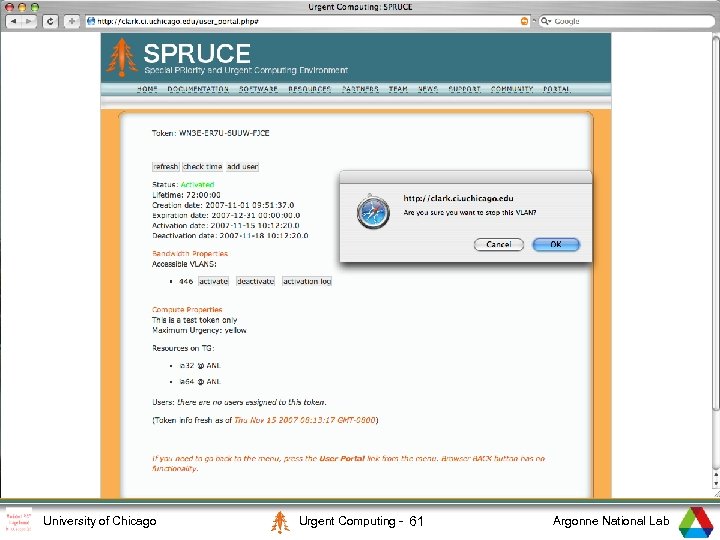The width and height of the screenshot is (720, 540).
Task: Click the scrollbar down arrow
Action: click(x=715, y=484)
